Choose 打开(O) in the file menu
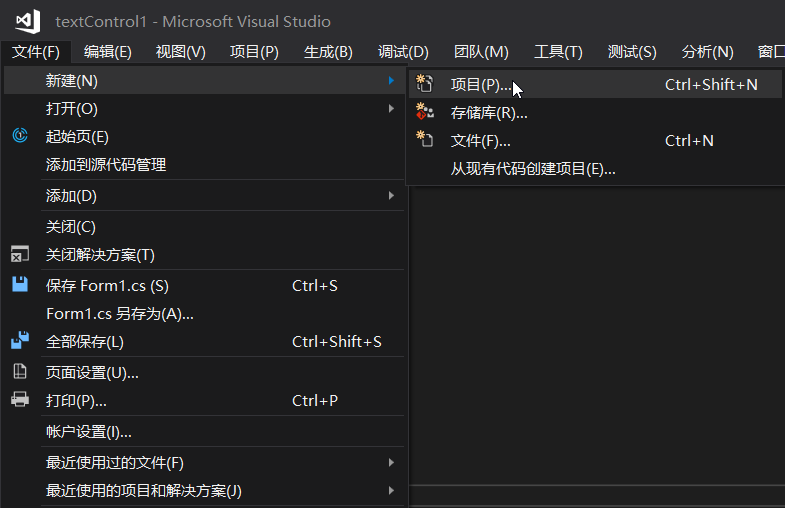Screen dimensions: 785x508 point(204,109)
